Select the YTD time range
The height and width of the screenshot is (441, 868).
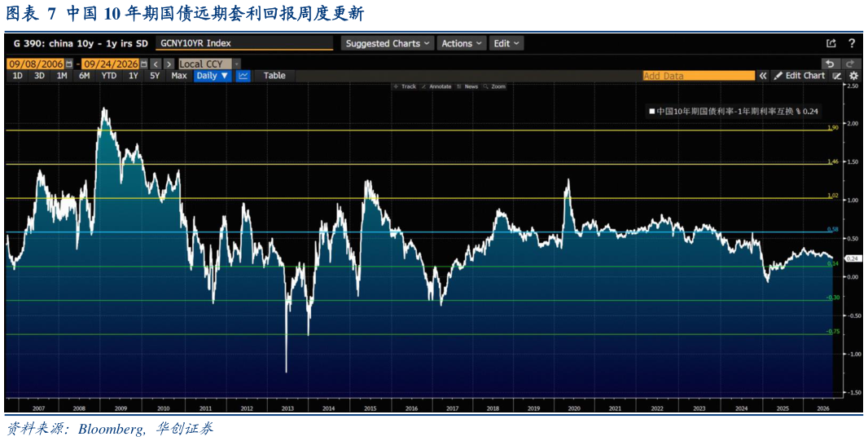click(109, 76)
